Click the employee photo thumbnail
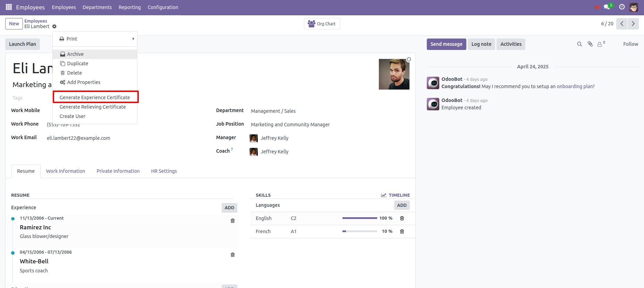 [394, 74]
